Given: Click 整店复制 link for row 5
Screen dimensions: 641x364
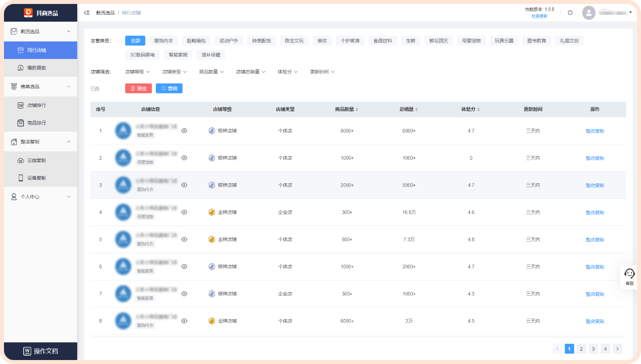Looking at the screenshot, I should [595, 240].
